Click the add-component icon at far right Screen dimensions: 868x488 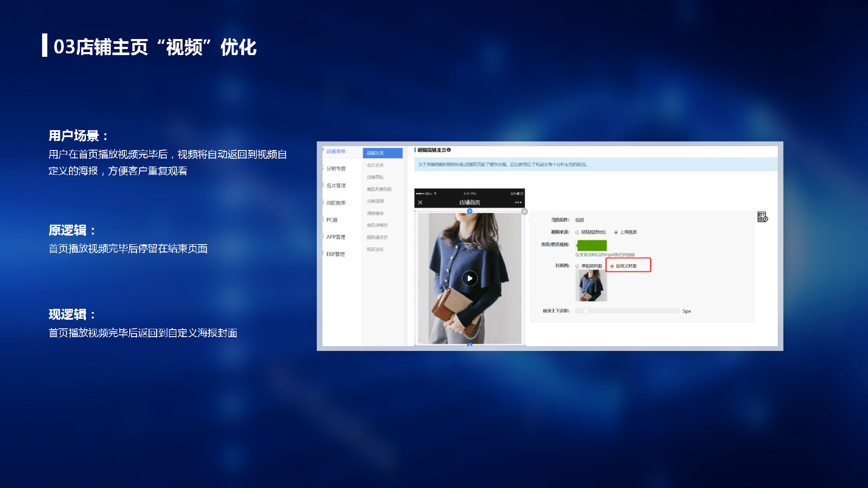(763, 217)
